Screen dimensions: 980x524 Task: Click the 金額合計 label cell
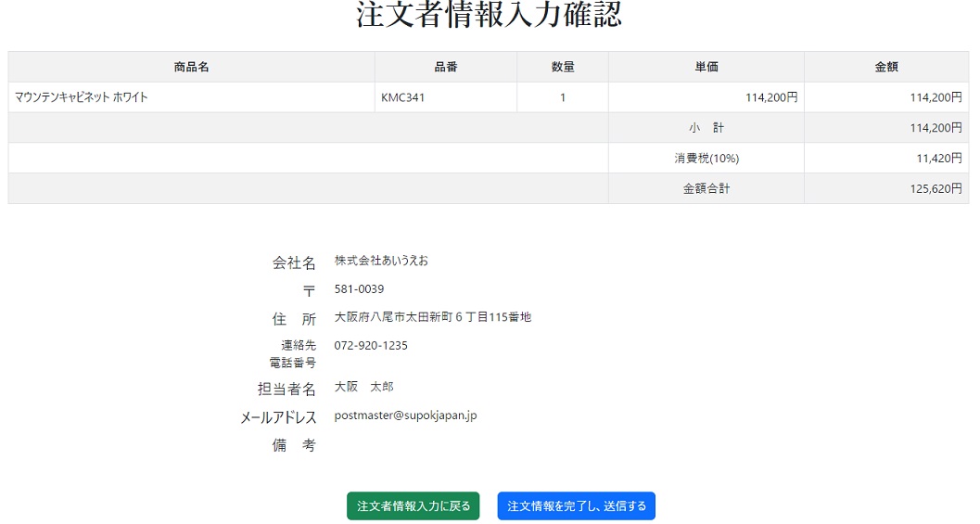[706, 188]
